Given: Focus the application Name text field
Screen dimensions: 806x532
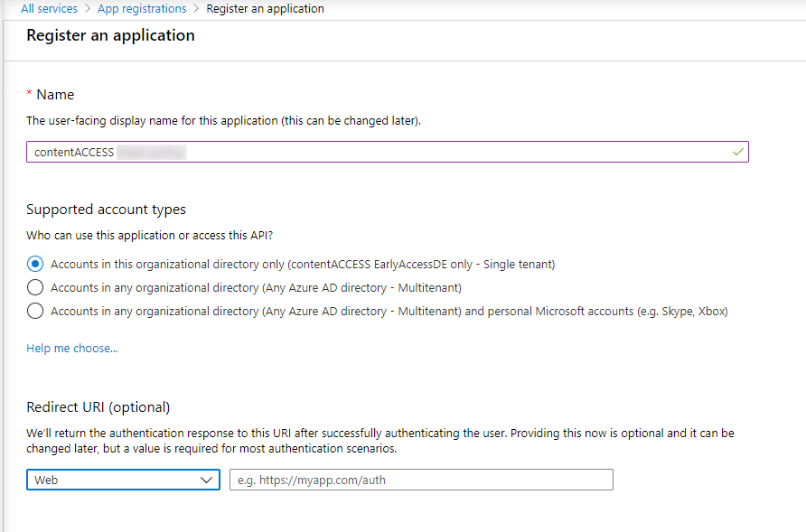Looking at the screenshot, I should click(x=380, y=152).
